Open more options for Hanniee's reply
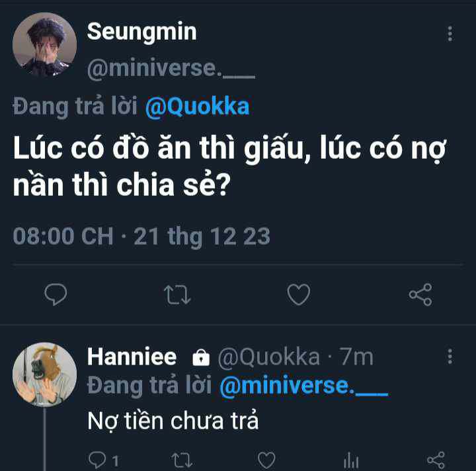 click(x=450, y=357)
